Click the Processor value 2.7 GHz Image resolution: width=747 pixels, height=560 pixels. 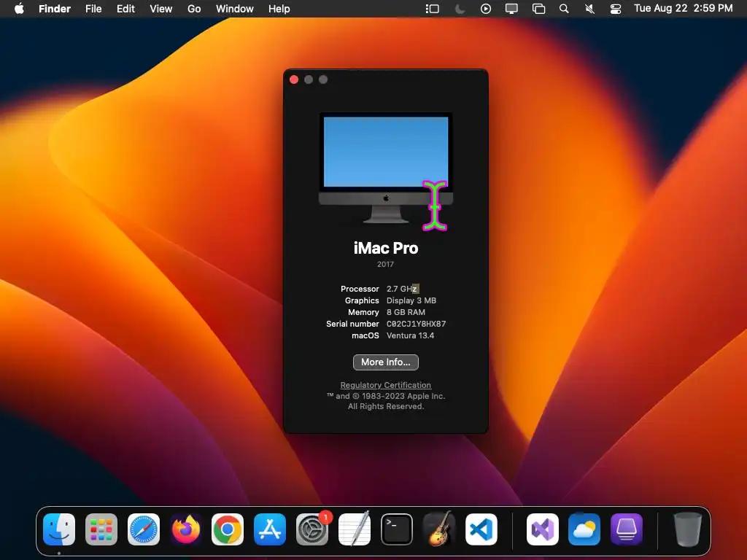403,289
